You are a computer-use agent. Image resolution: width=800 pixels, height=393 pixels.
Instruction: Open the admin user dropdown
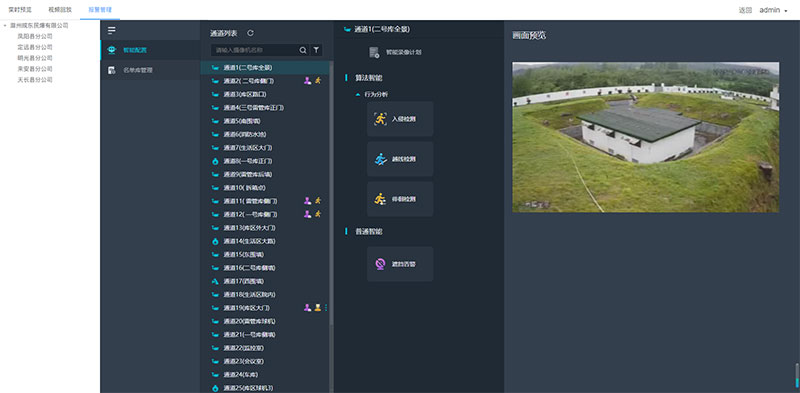pos(773,10)
